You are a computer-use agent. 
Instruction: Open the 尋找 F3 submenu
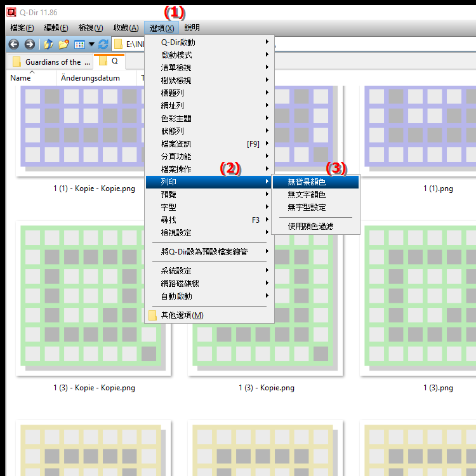click(209, 220)
